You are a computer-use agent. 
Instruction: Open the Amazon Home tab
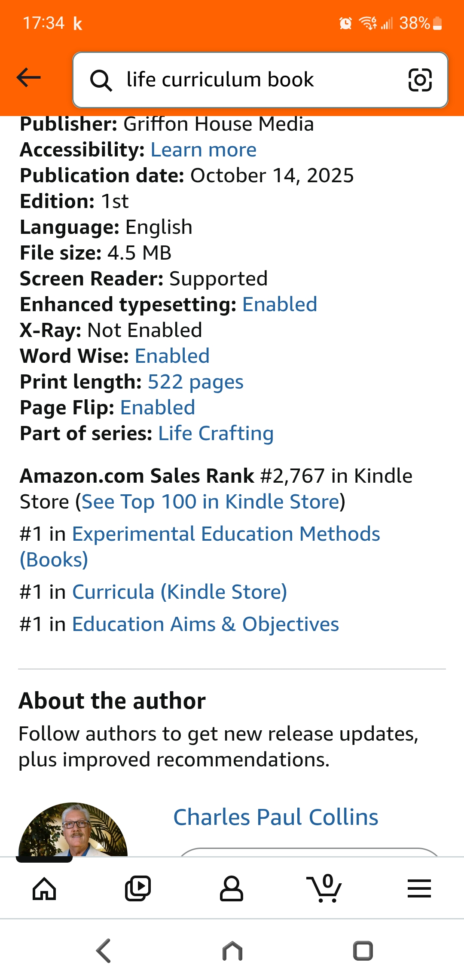44,888
